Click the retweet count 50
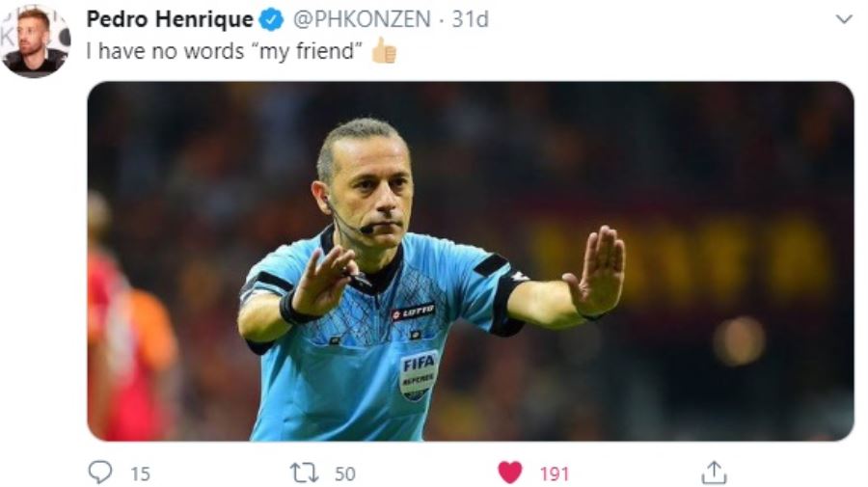 345,473
